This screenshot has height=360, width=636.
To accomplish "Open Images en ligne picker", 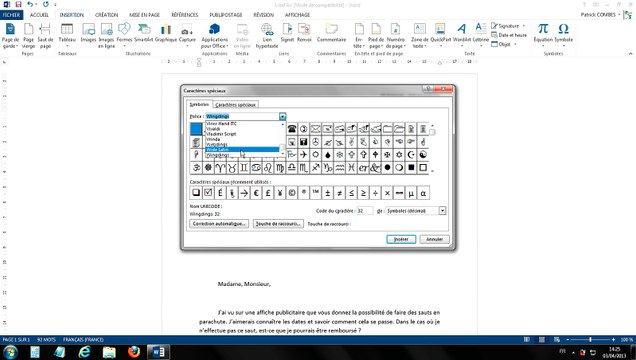I will point(106,35).
